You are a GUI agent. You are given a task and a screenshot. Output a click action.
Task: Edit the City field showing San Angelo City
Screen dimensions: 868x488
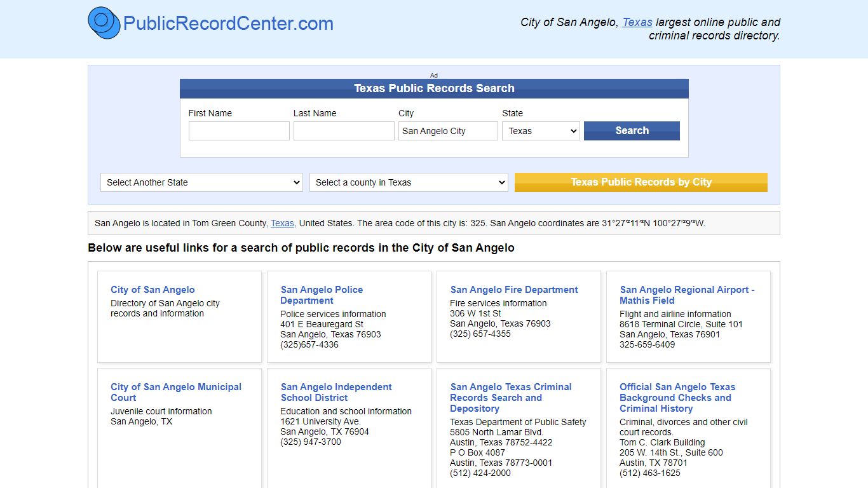[448, 131]
